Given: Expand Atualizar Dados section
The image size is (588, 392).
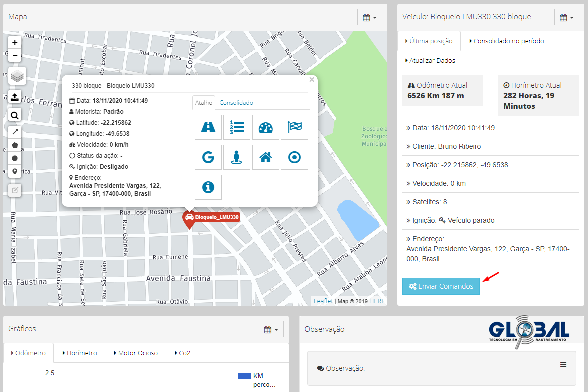Looking at the screenshot, I should 430,61.
